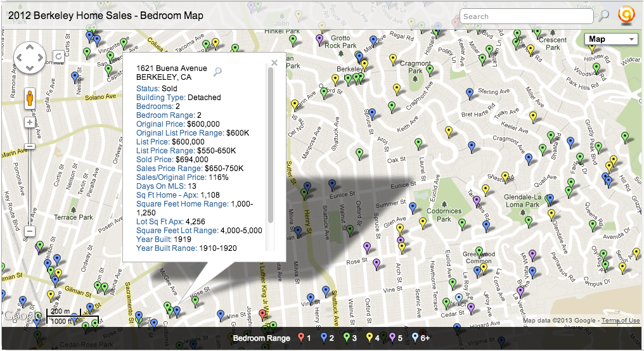Select the purple pin on Rose St
This screenshot has width=644, height=351.
click(377, 264)
